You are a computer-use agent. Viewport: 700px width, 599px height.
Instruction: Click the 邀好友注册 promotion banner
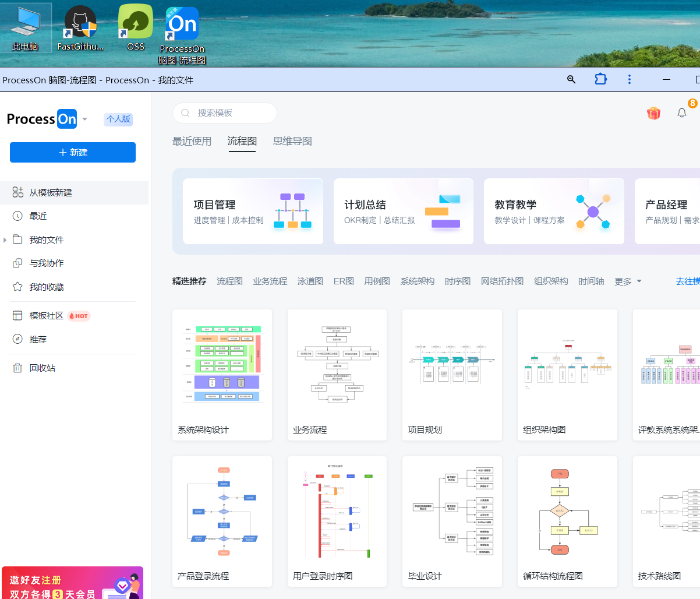(x=72, y=583)
